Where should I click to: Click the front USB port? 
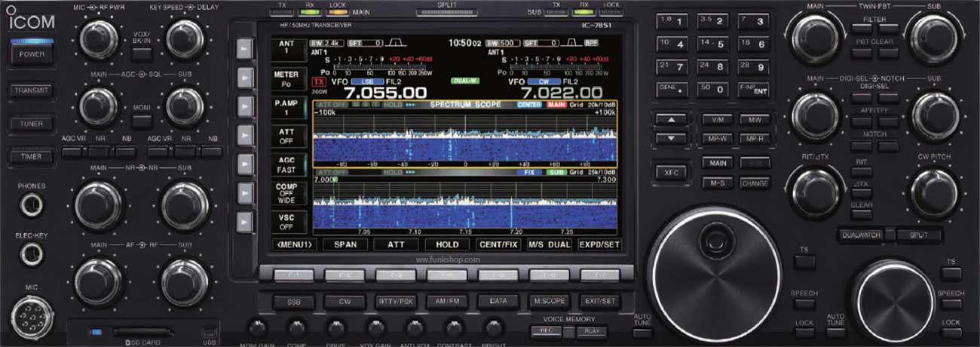[208, 330]
